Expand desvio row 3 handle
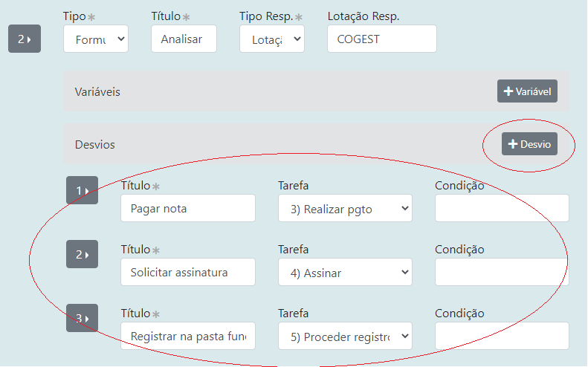This screenshot has width=588, height=367. point(82,319)
